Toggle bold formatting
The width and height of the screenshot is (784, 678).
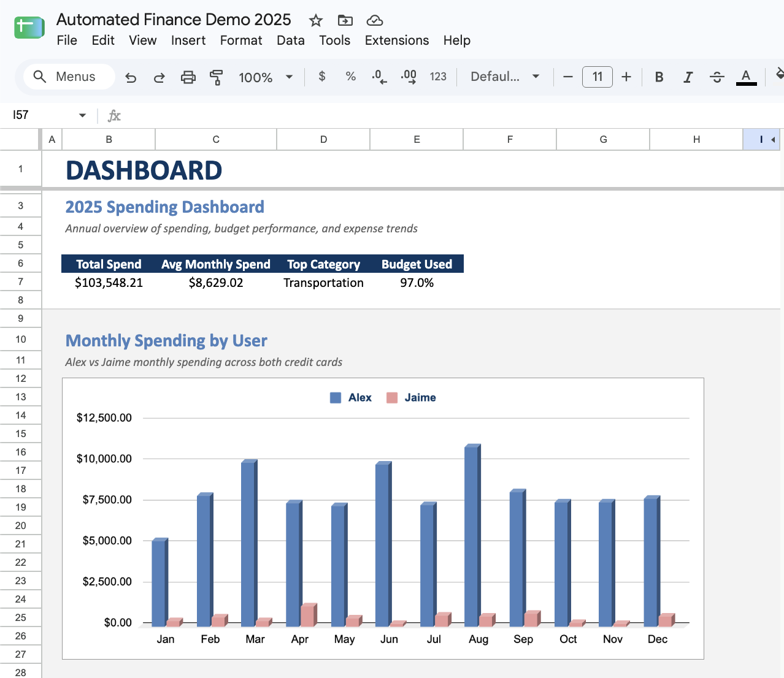coord(659,77)
